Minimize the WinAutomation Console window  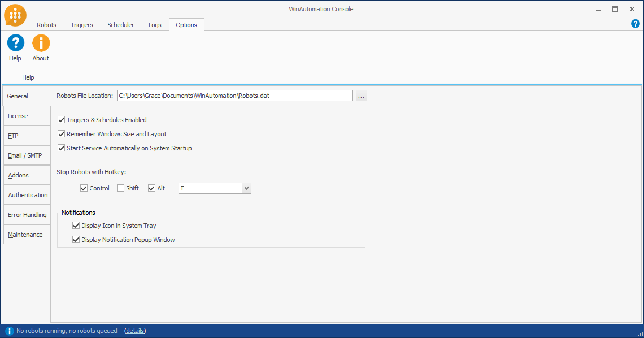[x=598, y=9]
